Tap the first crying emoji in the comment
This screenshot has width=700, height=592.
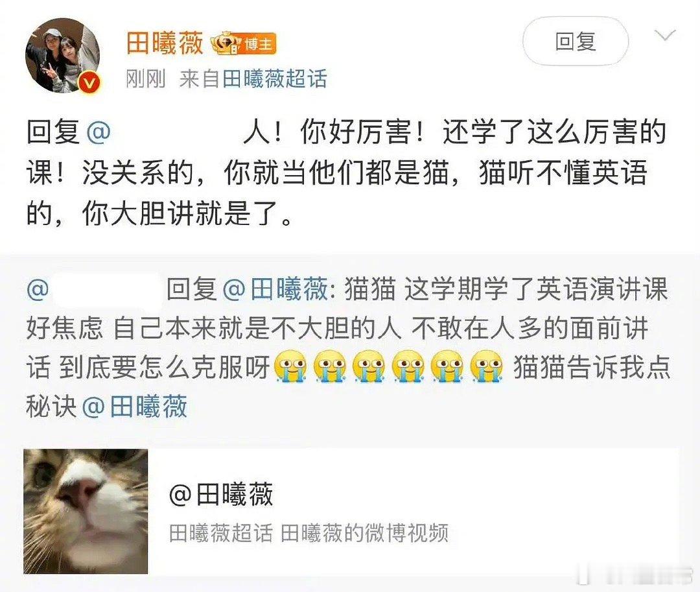[290, 366]
